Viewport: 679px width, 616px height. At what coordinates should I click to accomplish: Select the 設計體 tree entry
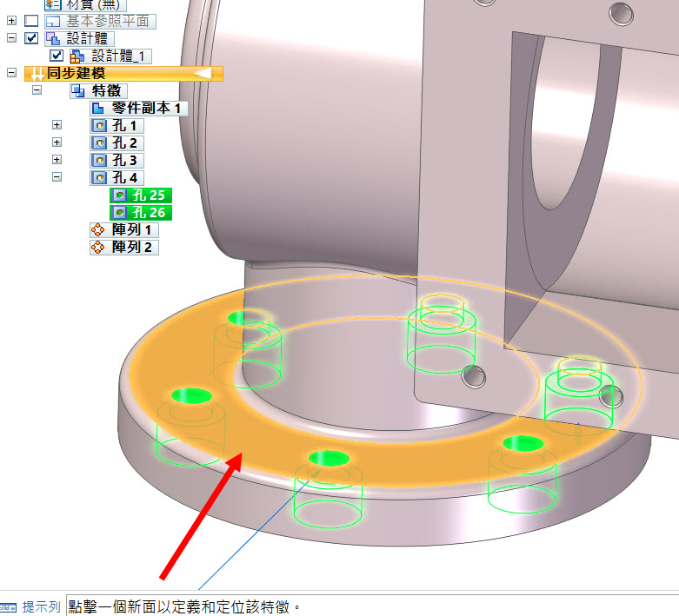coord(79,38)
